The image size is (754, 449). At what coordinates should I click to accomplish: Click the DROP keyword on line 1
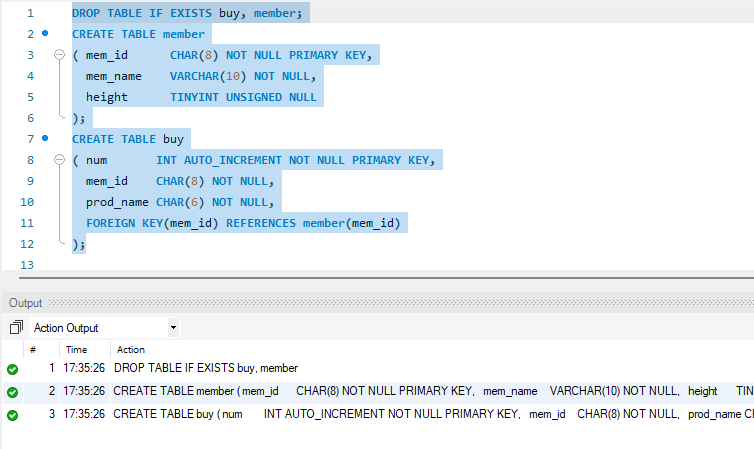coord(86,13)
